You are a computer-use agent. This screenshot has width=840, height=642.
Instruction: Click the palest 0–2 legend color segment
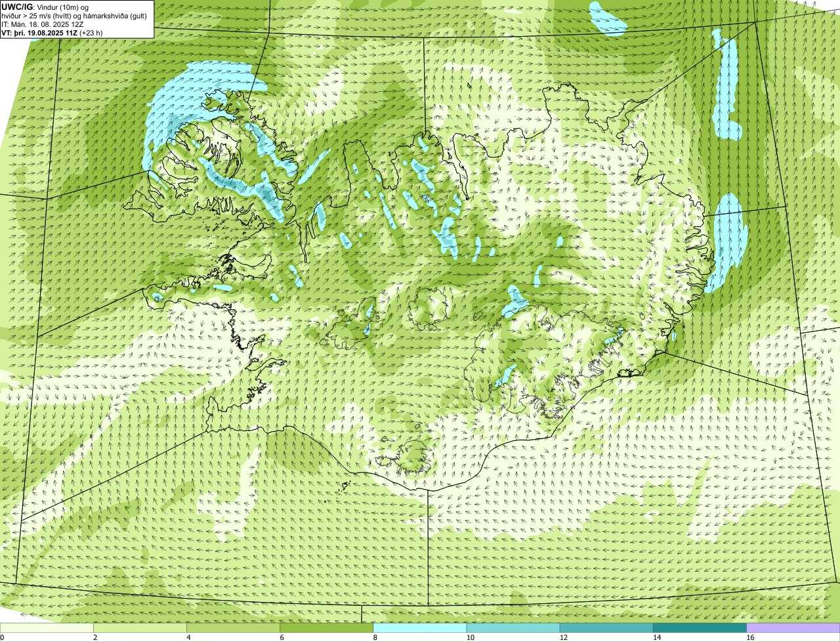[x=47, y=628]
